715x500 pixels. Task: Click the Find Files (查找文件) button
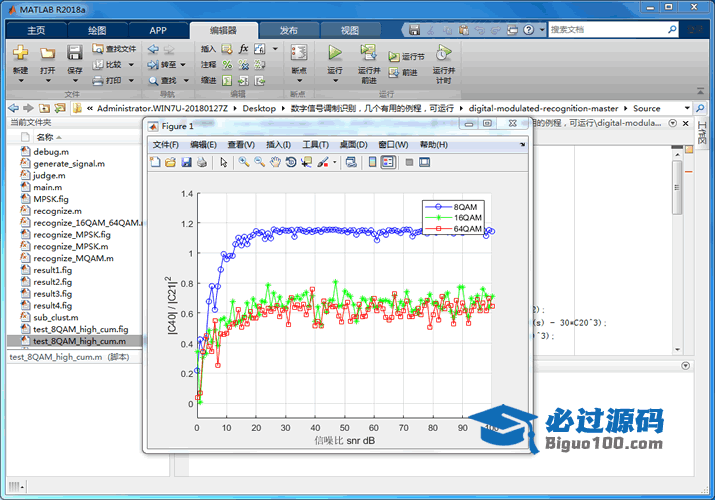(113, 48)
